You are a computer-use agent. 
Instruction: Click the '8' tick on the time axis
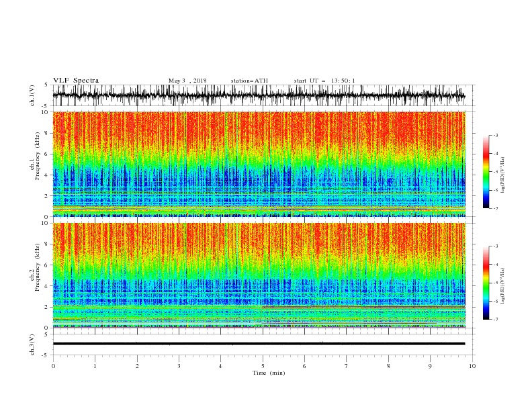point(388,366)
